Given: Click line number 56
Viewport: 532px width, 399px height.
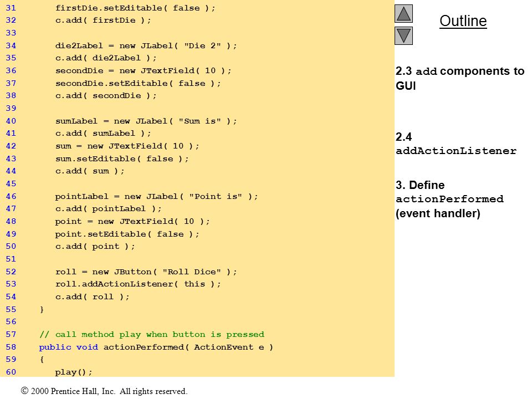Looking at the screenshot, I should coord(11,321).
